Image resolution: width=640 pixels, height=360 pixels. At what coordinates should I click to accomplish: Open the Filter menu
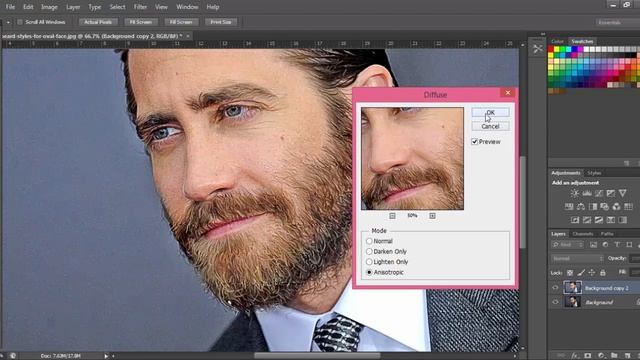pyautogui.click(x=140, y=7)
